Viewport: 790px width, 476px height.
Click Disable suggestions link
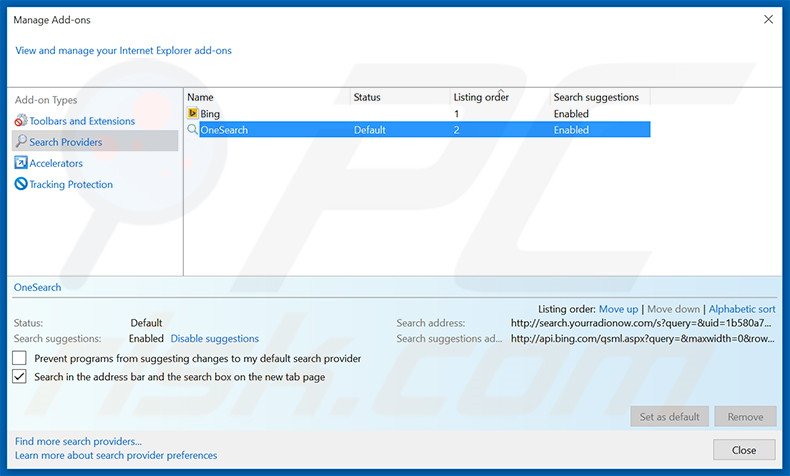point(215,338)
